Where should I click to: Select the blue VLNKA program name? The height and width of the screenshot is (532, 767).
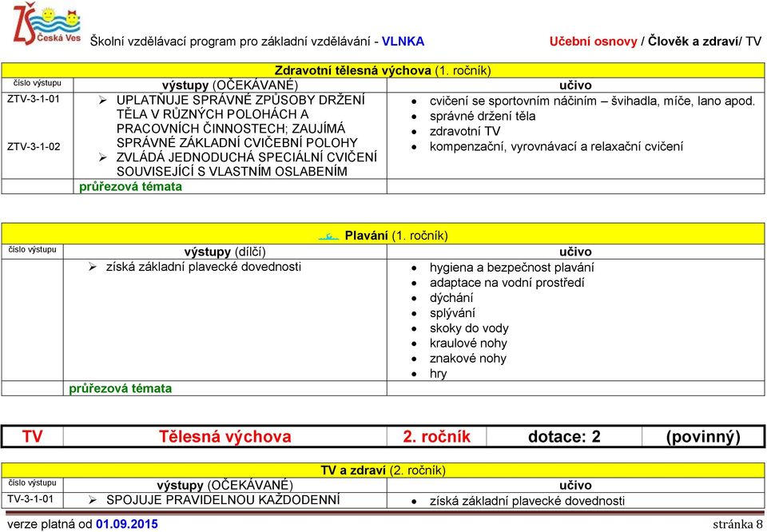(403, 42)
